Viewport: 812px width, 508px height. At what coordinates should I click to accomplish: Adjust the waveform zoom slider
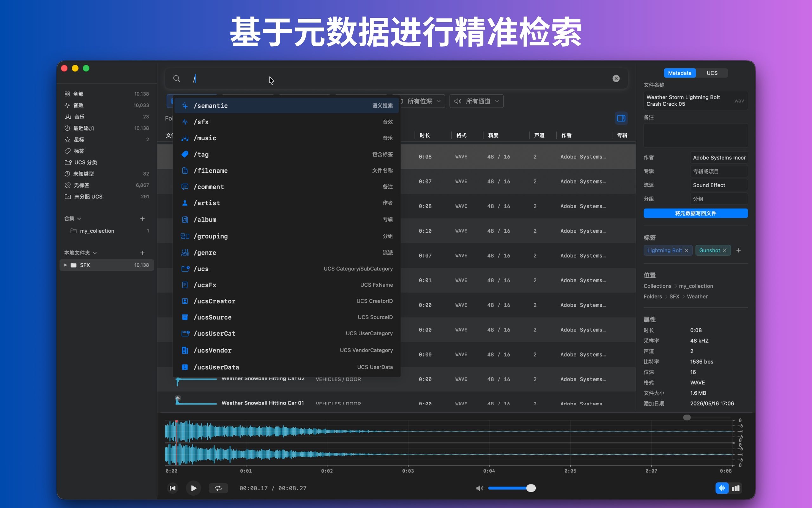pyautogui.click(x=707, y=417)
